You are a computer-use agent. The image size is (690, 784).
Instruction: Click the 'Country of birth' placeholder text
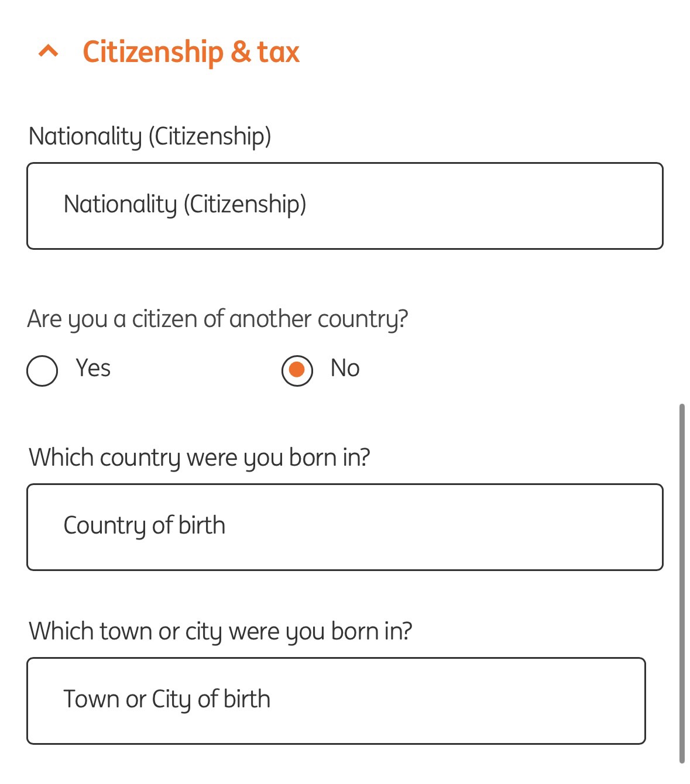click(x=144, y=525)
